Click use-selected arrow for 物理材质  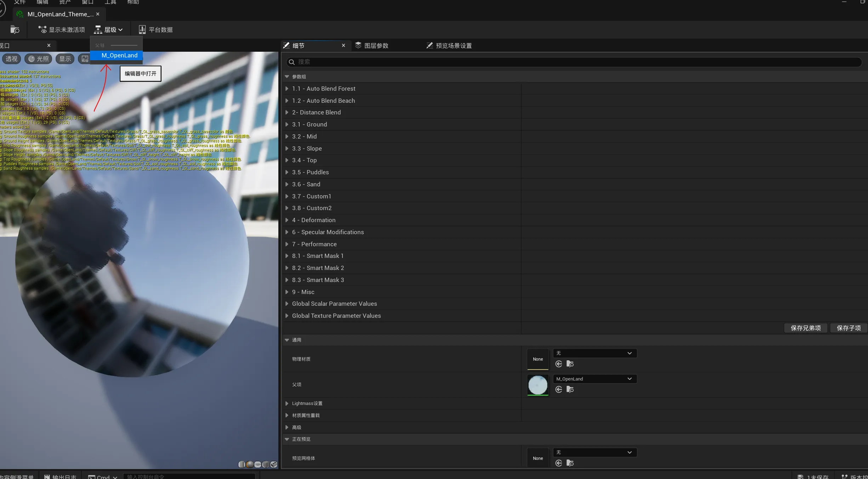559,364
